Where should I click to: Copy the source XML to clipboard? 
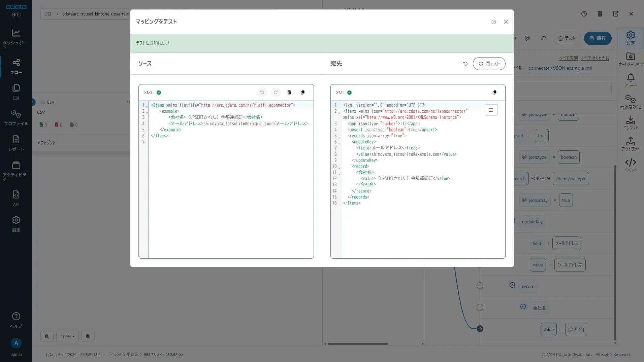[302, 92]
